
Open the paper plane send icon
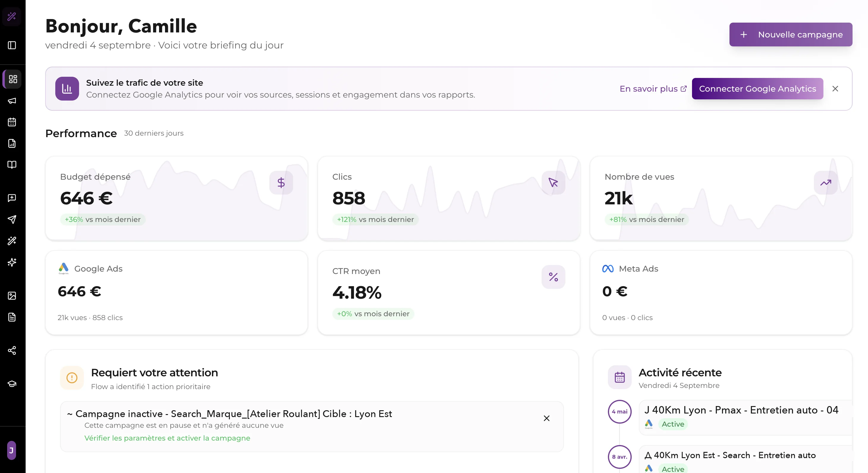coord(12,220)
